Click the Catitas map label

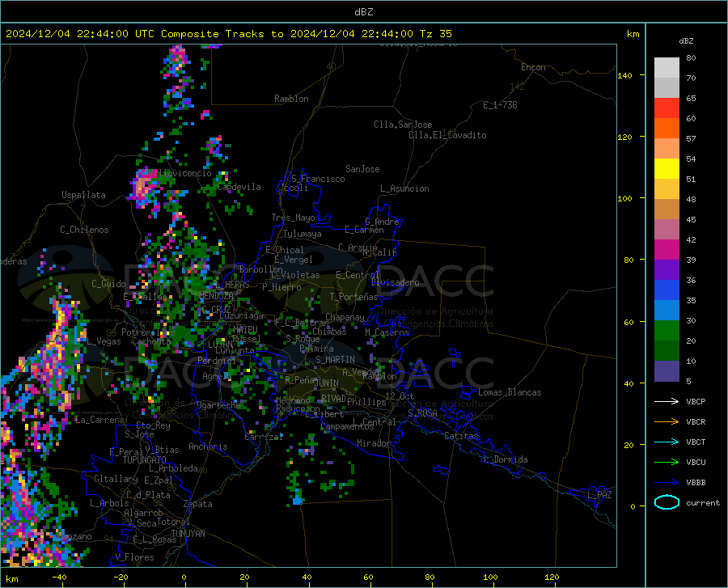tap(461, 436)
